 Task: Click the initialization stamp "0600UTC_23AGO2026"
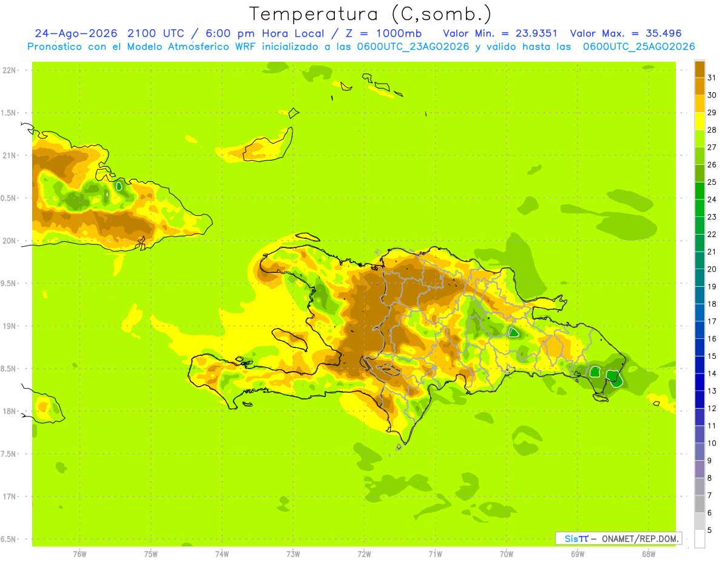click(x=414, y=47)
